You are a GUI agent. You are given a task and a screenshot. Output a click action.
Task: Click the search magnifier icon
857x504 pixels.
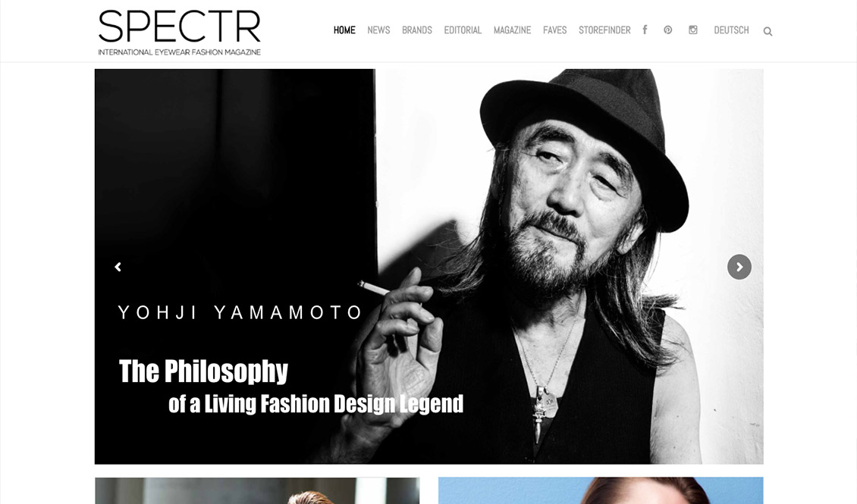[x=768, y=32]
